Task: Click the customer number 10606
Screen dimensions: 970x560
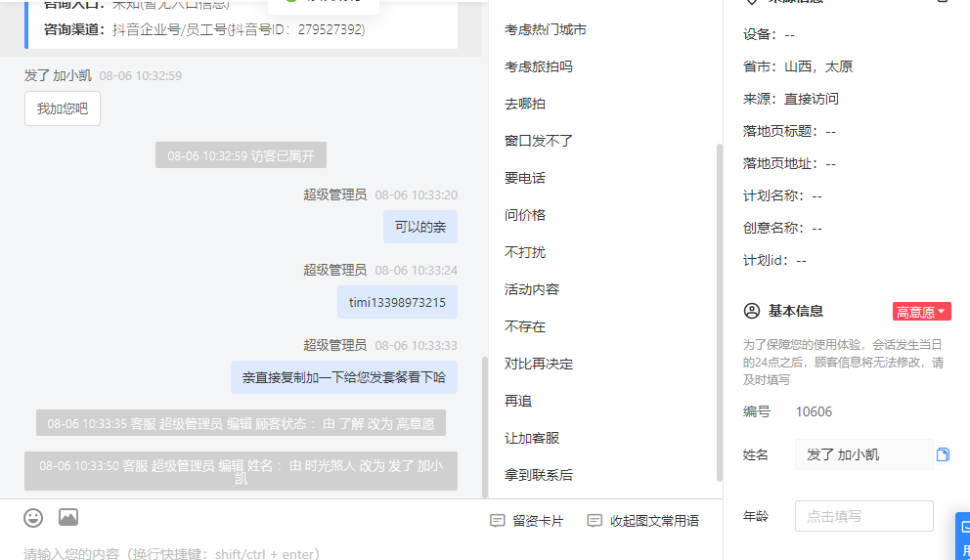Action: 814,411
